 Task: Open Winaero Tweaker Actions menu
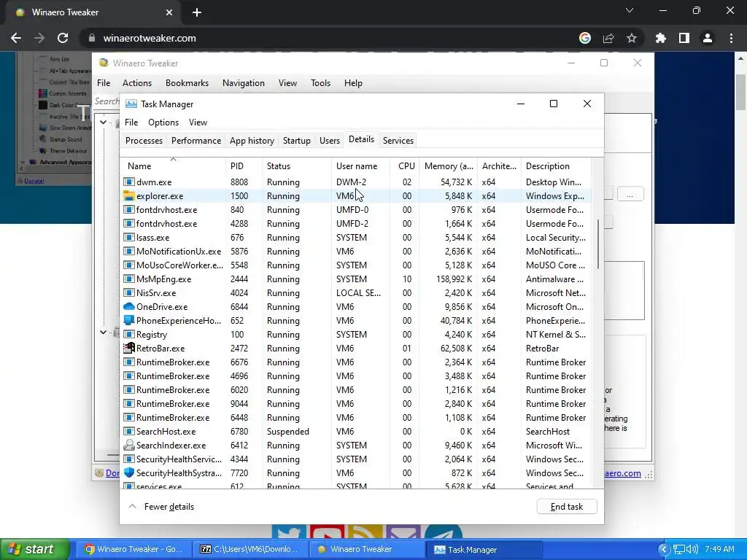137,83
